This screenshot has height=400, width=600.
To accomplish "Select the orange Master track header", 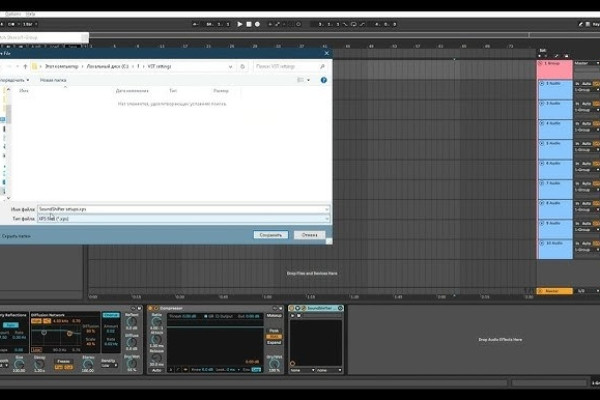I will 554,291.
